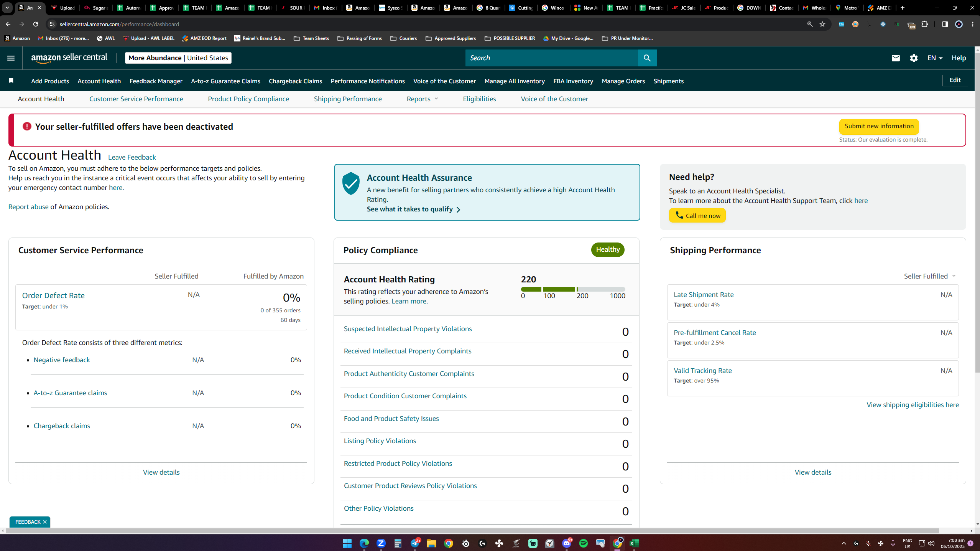
Task: Open the Chrome zoom indicator icon
Action: coord(810,24)
